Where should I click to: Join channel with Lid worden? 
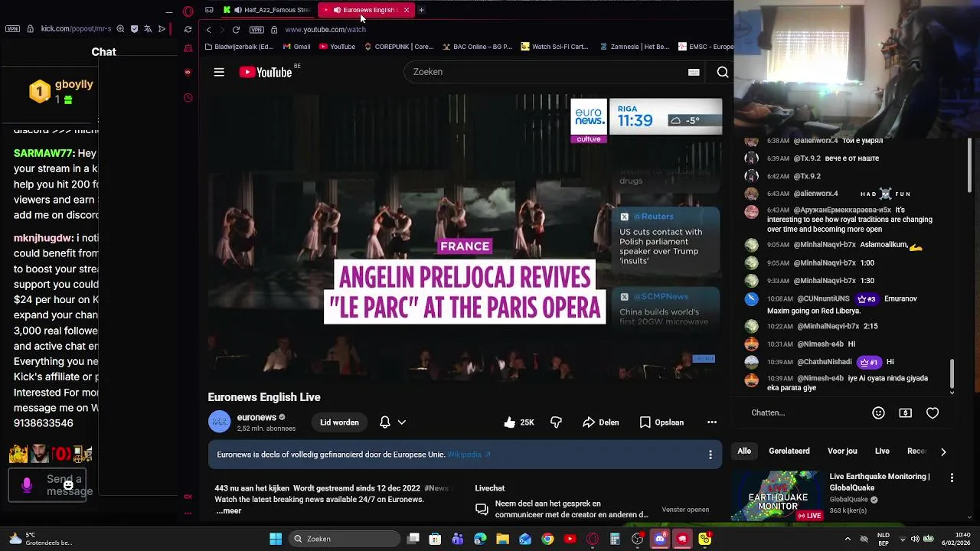pos(339,422)
